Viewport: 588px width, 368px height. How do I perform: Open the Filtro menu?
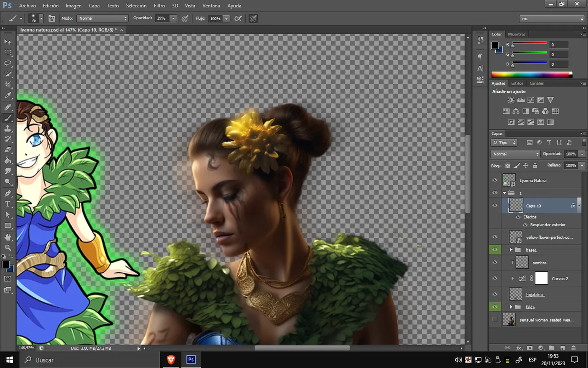tap(159, 6)
